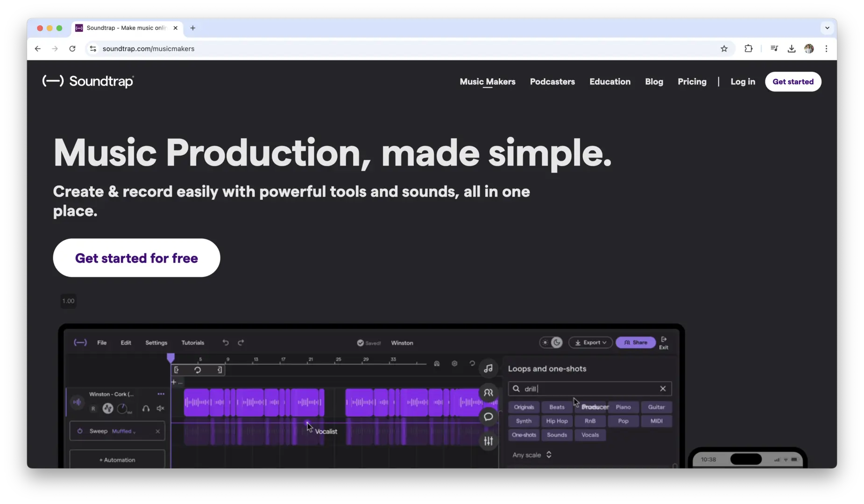The image size is (864, 504).
Task: Toggle the R record-arm button on track
Action: pos(93,409)
